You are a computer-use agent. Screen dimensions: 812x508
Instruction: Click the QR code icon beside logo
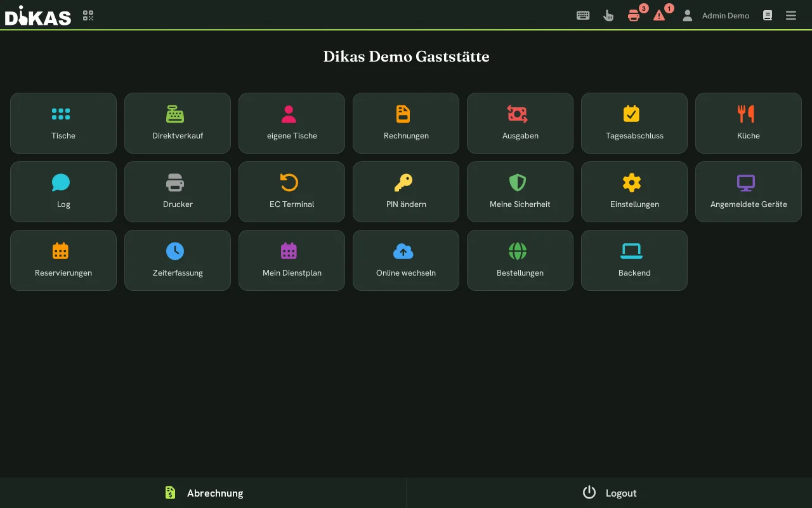(88, 15)
